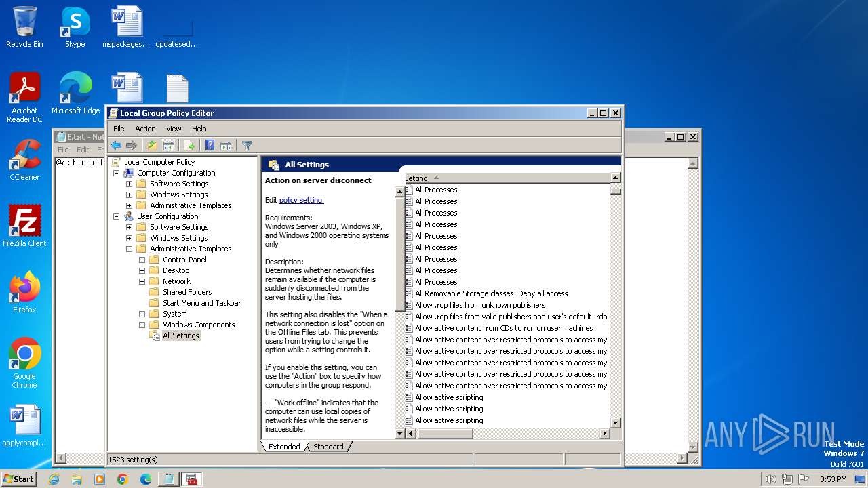Expand Windows Settings under Computer Configuration
Viewport: 868px width, 488px height.
point(129,195)
